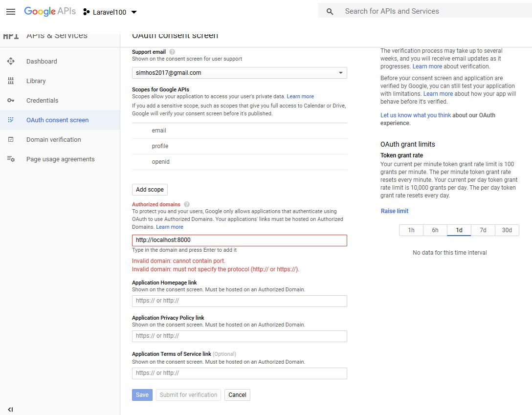This screenshot has height=415, width=532.
Task: Click the Raise limit link
Action: click(x=395, y=211)
